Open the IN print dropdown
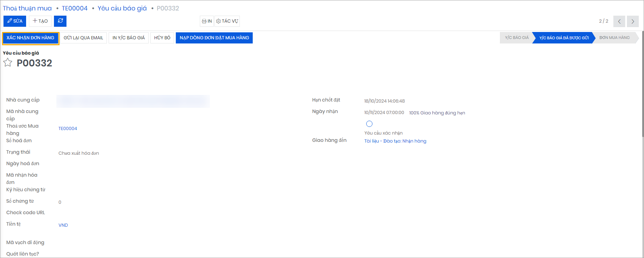The height and width of the screenshot is (258, 644). pos(207,21)
